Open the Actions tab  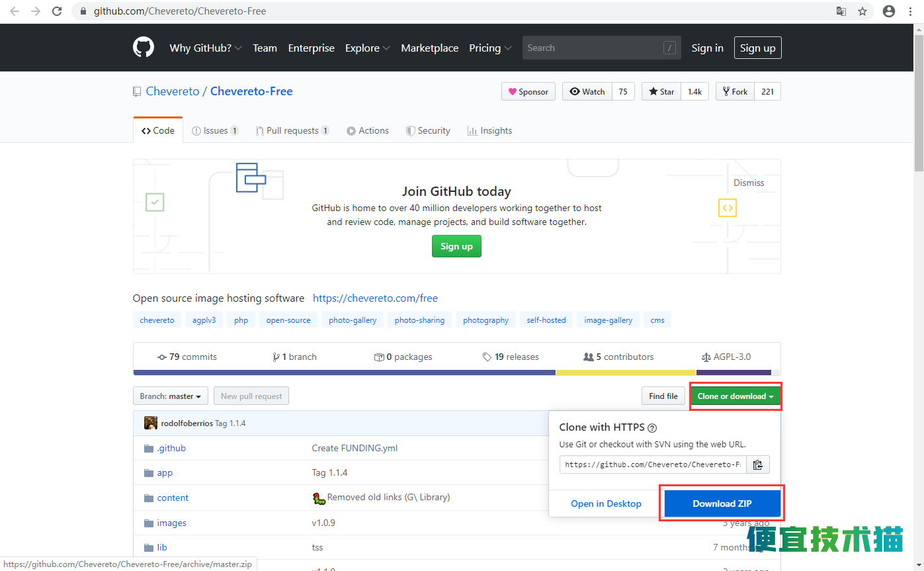(x=368, y=130)
